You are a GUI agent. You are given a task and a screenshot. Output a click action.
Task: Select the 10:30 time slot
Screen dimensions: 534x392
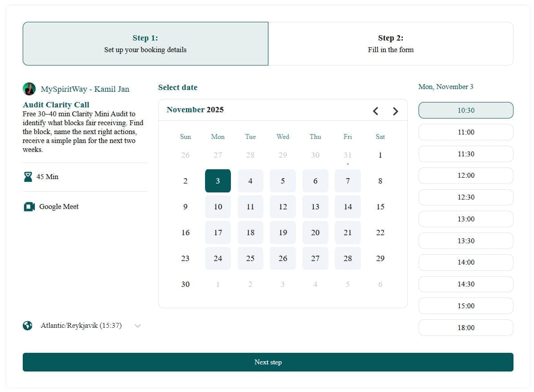click(466, 110)
